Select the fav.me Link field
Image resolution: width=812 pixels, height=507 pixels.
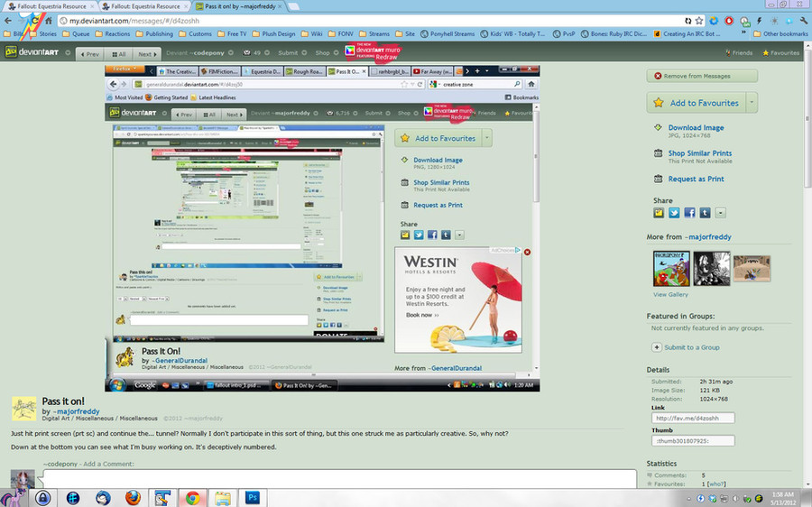coord(693,418)
